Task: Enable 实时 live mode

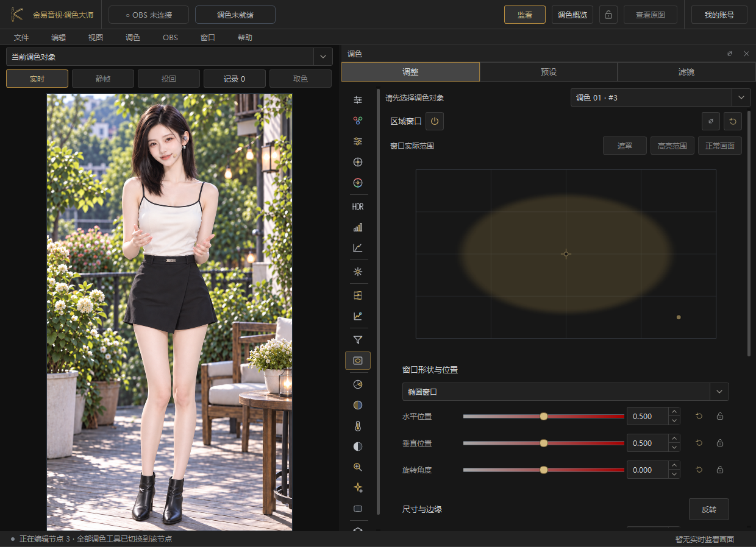Action: click(37, 79)
